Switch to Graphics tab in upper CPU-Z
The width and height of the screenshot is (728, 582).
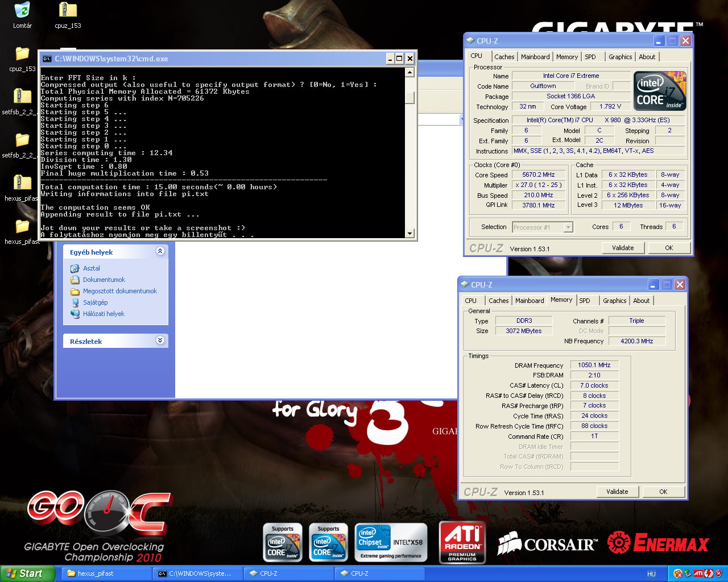(620, 57)
